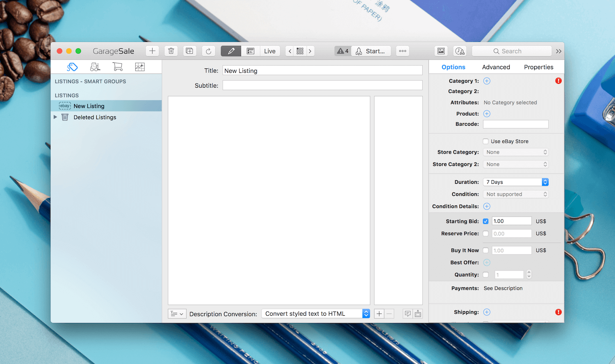Click the Start... launch button
Image resolution: width=615 pixels, height=364 pixels.
[x=371, y=51]
